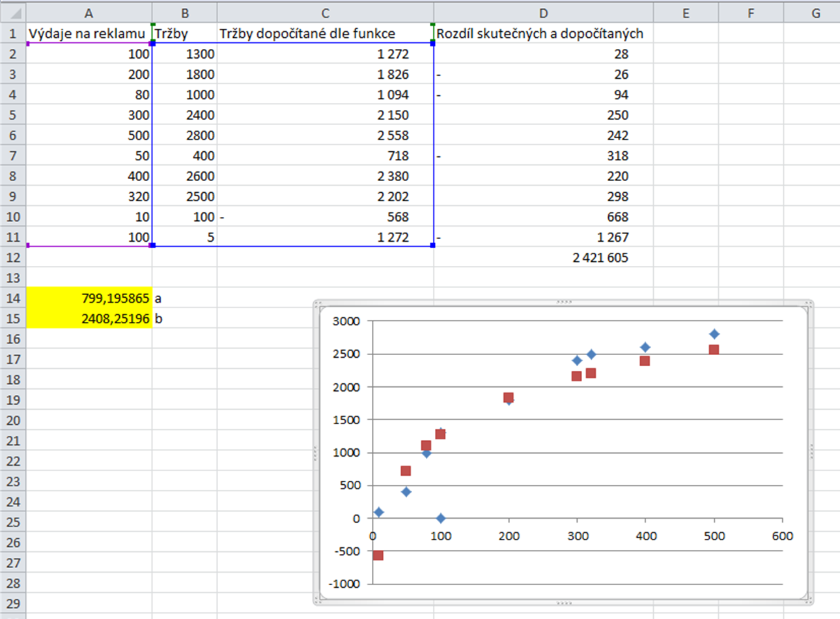Select column G header

(x=812, y=13)
